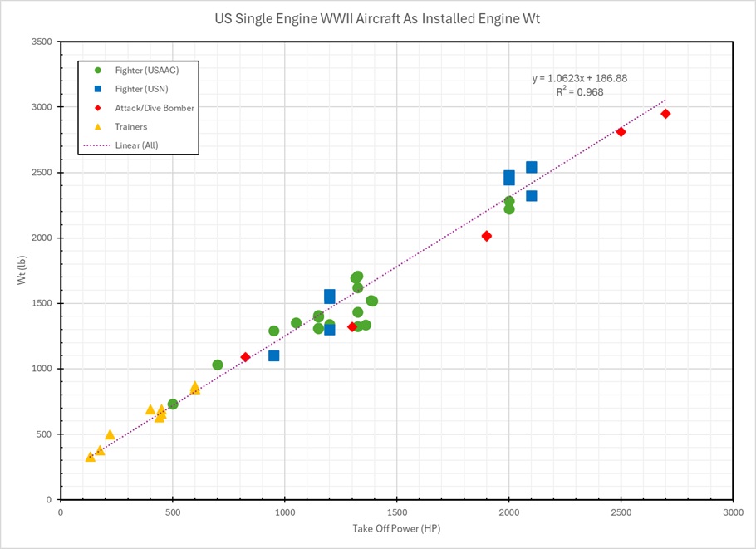Click the Trainers legend entry text
The image size is (756, 549).
(x=131, y=127)
